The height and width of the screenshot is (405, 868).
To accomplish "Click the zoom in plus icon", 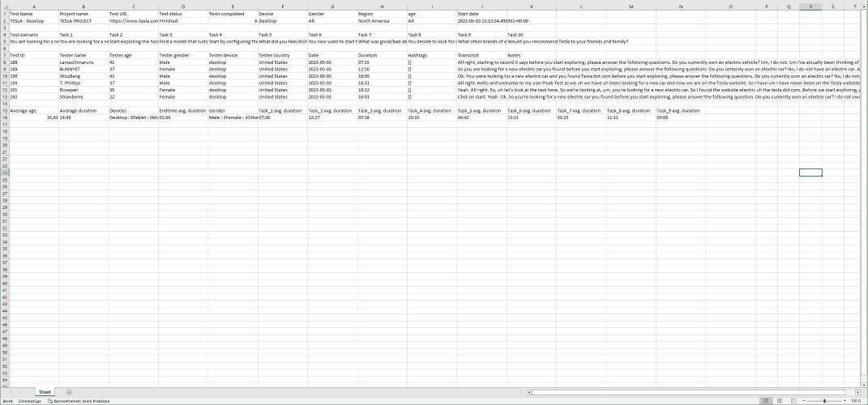I will [845, 401].
